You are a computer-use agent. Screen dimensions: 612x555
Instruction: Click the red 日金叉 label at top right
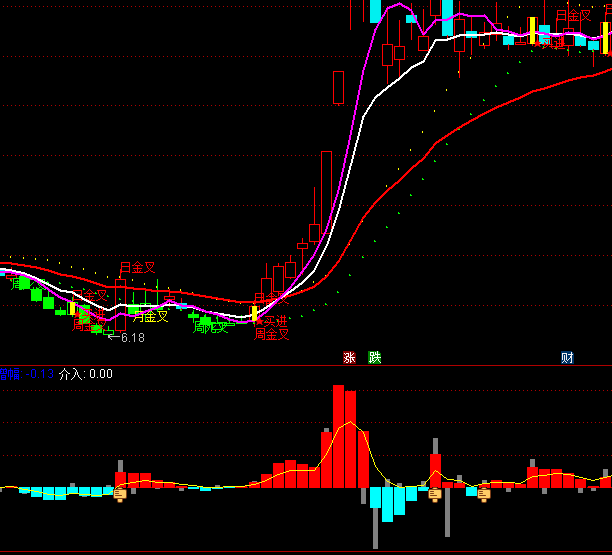[x=574, y=15]
